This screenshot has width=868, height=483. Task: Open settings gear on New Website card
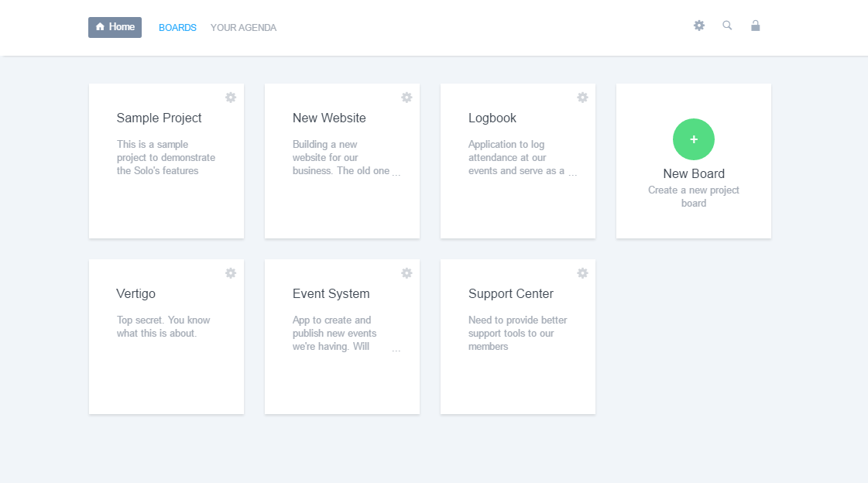click(x=407, y=98)
